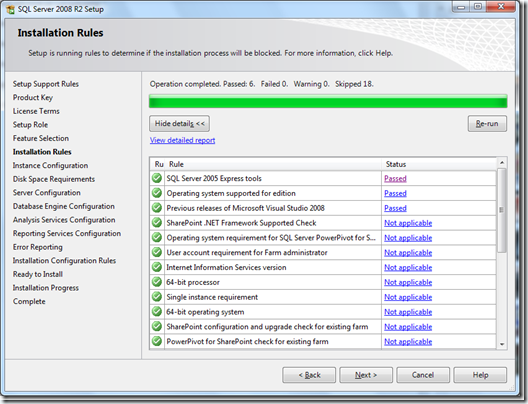The height and width of the screenshot is (404, 528).
Task: Click the check icon beside 64-bit processor
Action: pos(157,281)
